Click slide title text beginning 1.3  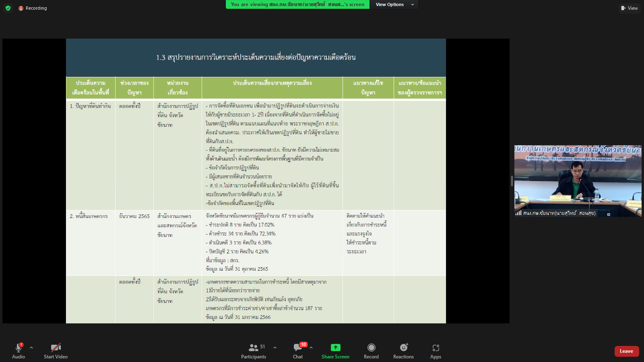tap(256, 58)
